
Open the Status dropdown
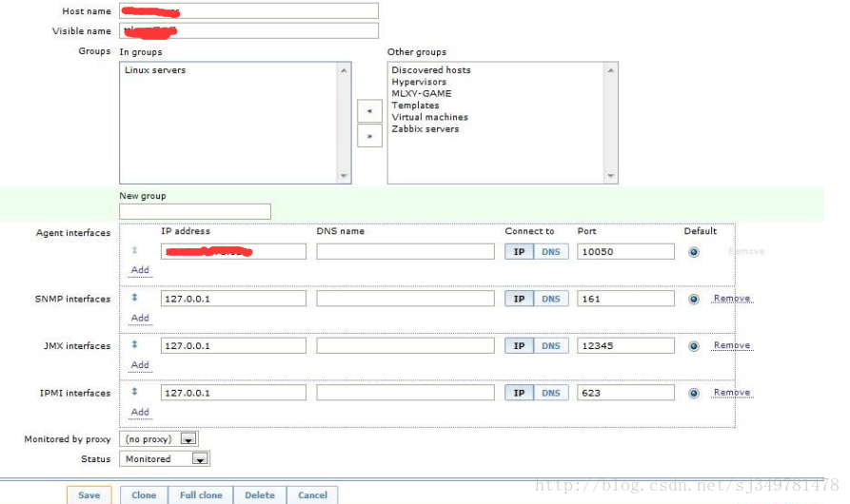(165, 459)
